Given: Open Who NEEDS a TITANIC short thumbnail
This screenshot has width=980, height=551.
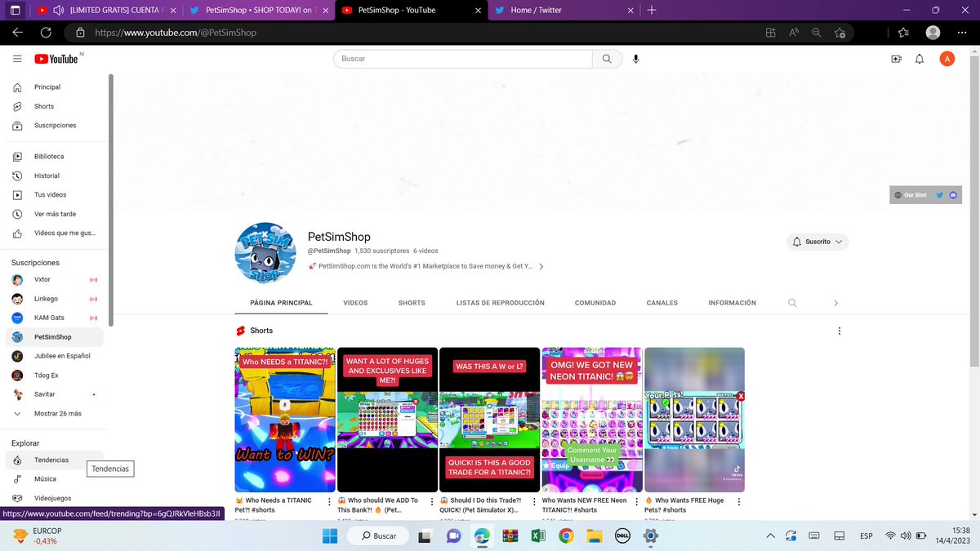Looking at the screenshot, I should 285,420.
